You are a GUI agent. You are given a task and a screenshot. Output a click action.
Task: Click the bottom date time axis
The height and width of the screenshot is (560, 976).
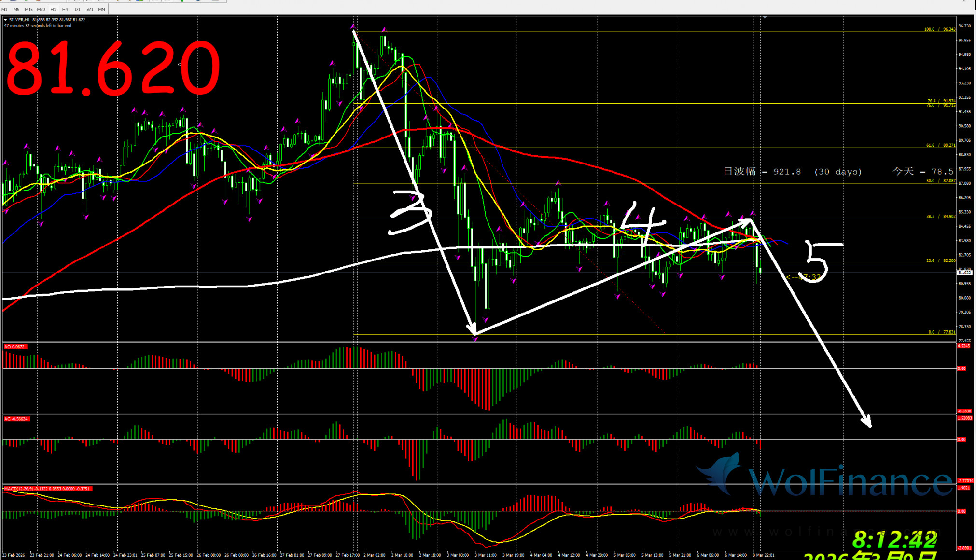tap(386, 555)
